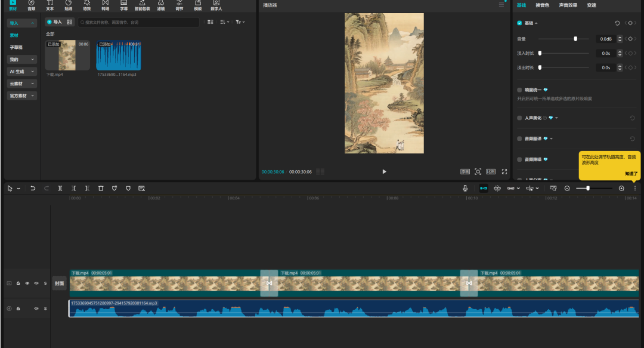This screenshot has height=348, width=644.
Task: Enable the 人声美化 checkbox
Action: click(519, 118)
